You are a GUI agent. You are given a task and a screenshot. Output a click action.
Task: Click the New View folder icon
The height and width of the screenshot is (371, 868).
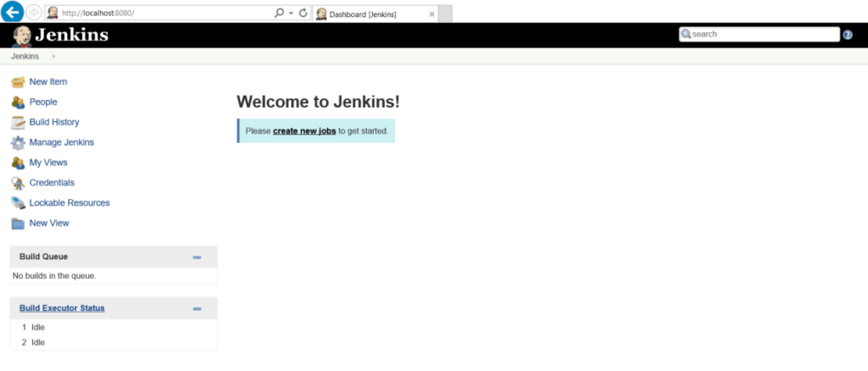coord(19,224)
